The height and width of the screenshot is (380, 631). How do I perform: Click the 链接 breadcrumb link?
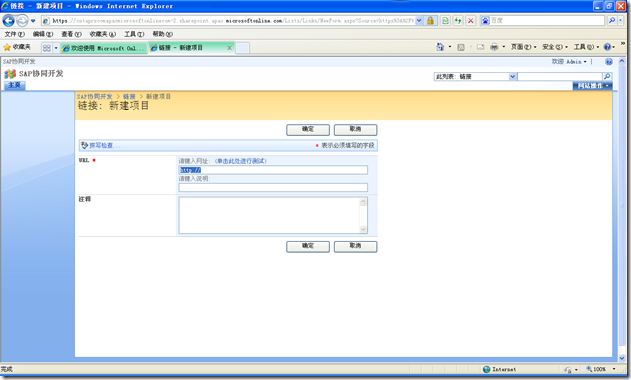pos(129,97)
